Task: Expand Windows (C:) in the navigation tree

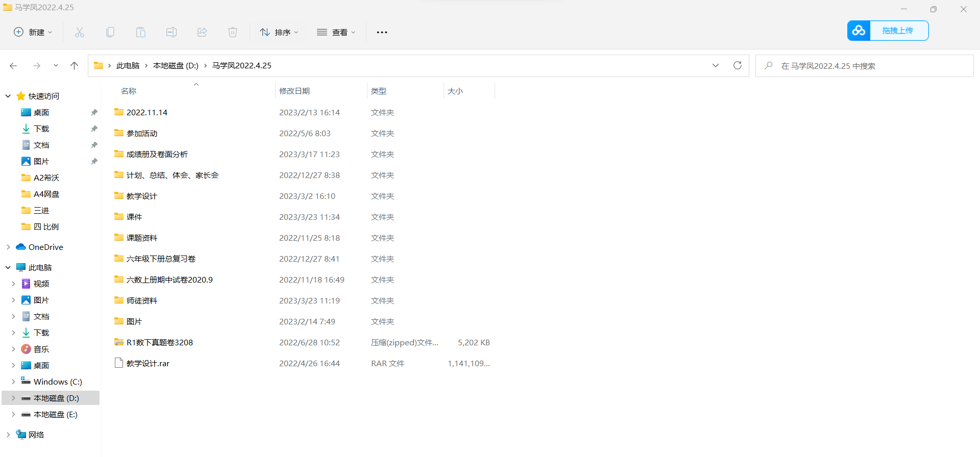Action: pyautogui.click(x=13, y=382)
